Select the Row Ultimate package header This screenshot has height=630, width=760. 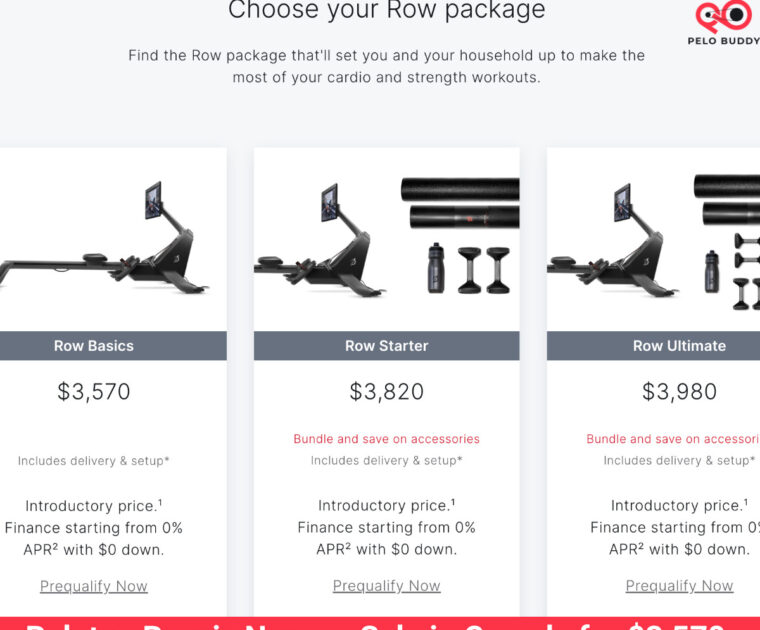point(679,346)
